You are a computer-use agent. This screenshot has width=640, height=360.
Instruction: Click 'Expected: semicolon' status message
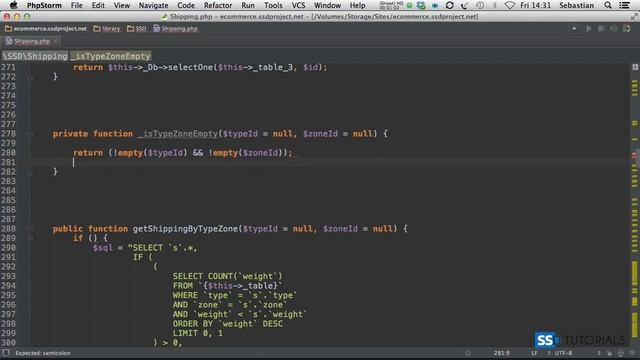tap(43, 353)
